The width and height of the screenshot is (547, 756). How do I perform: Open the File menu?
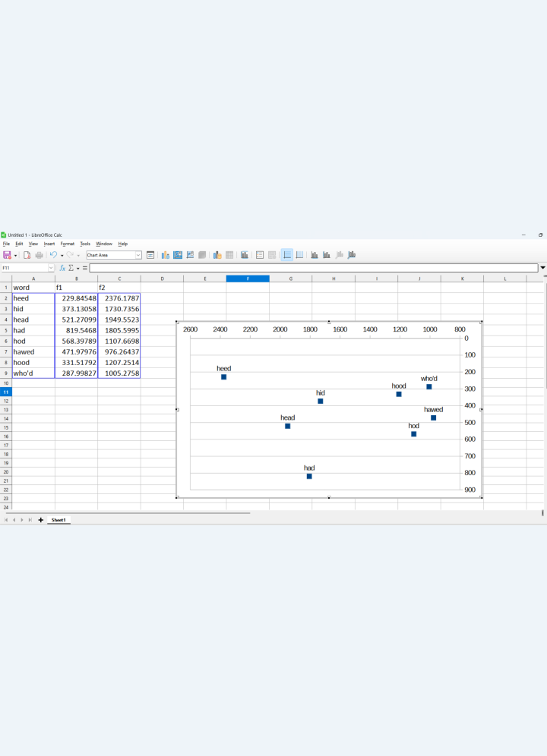click(x=6, y=244)
